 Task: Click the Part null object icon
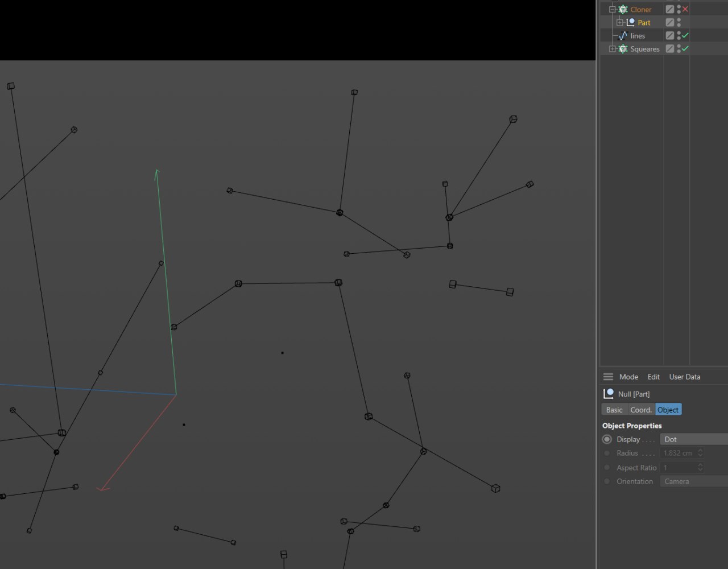[x=630, y=22]
